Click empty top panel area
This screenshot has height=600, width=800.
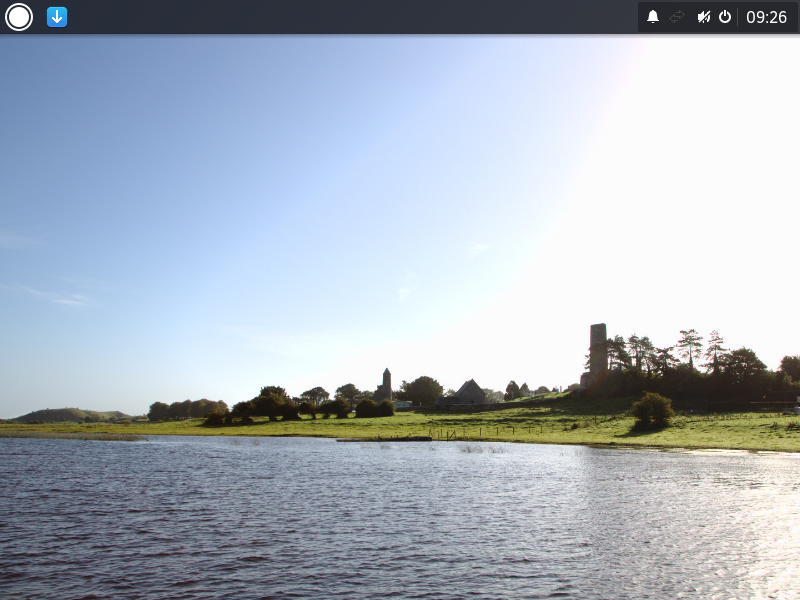pyautogui.click(x=350, y=17)
